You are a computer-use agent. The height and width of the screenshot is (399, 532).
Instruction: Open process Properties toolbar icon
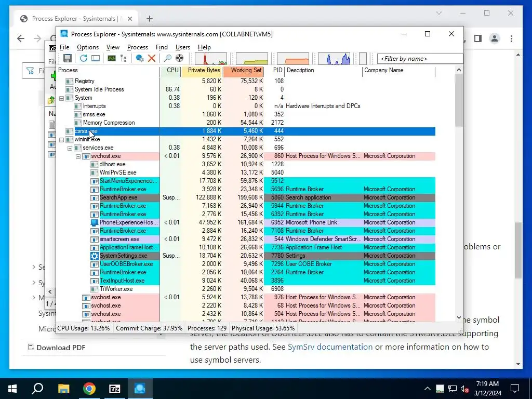pyautogui.click(x=139, y=58)
